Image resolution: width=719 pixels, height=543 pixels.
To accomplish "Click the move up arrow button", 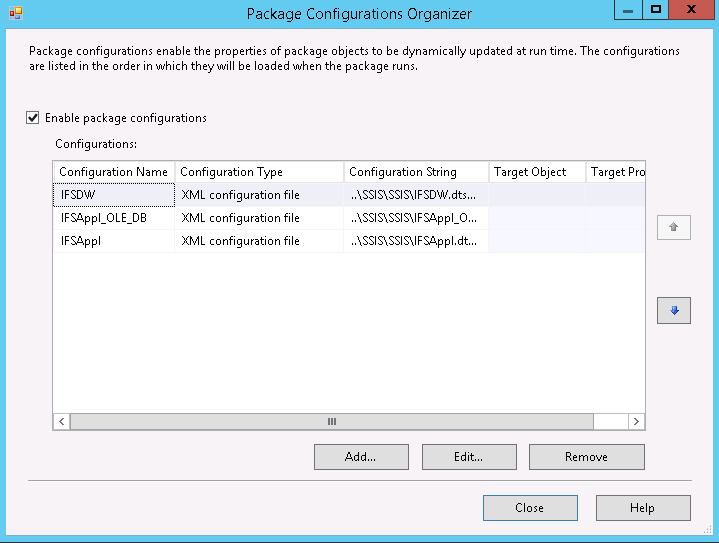I will pyautogui.click(x=673, y=227).
